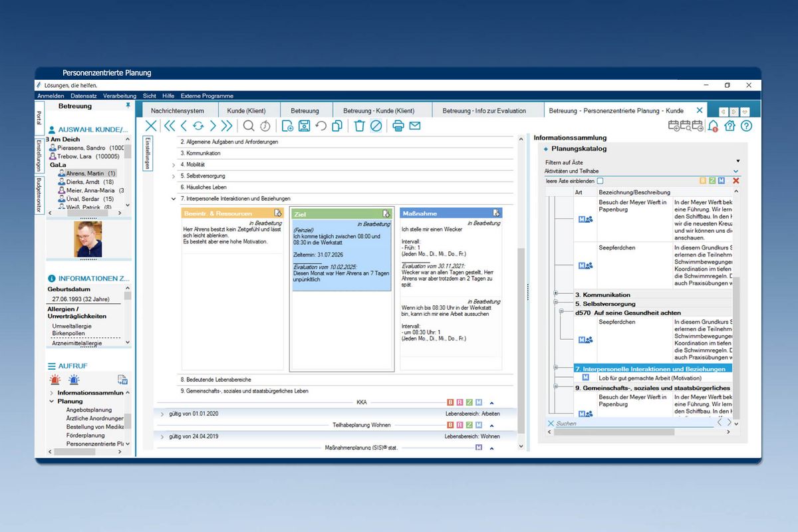
Task: Toggle the blue M filter in Planungskatalog
Action: (722, 181)
